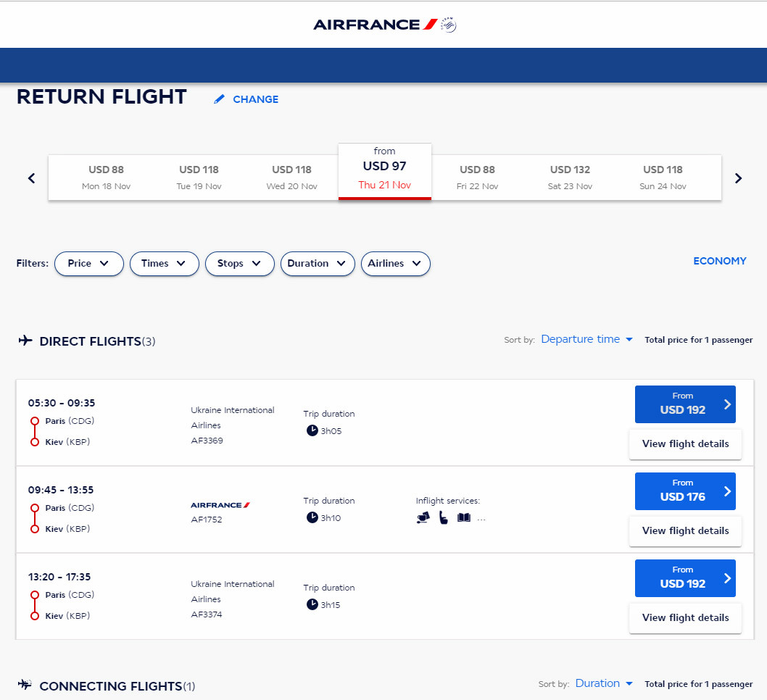Choose 05:30 flight From USD 192 button

[685, 404]
